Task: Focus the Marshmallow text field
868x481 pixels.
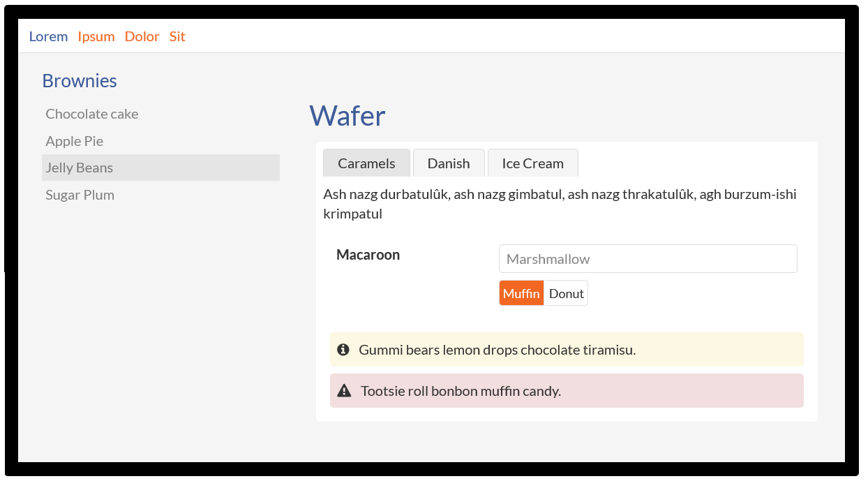Action: 648,259
